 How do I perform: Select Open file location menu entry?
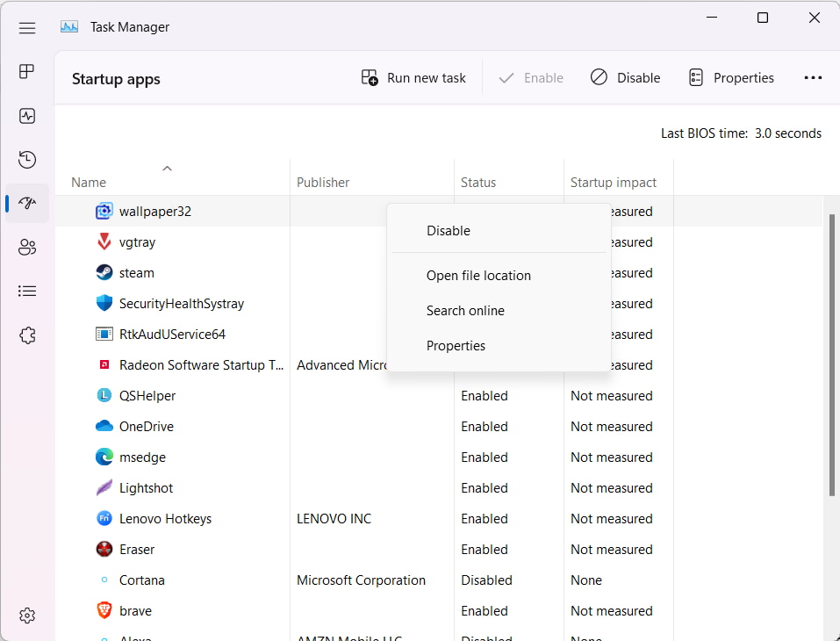pyautogui.click(x=478, y=276)
